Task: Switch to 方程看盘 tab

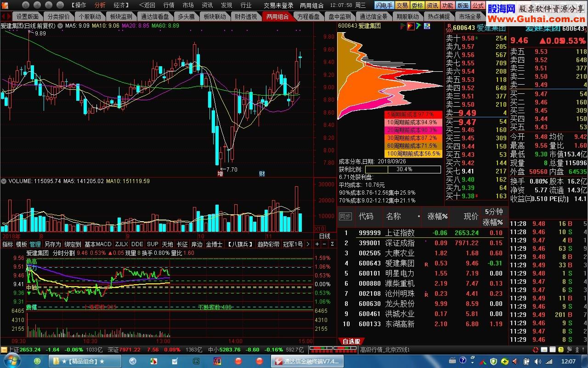Action: 308,16
